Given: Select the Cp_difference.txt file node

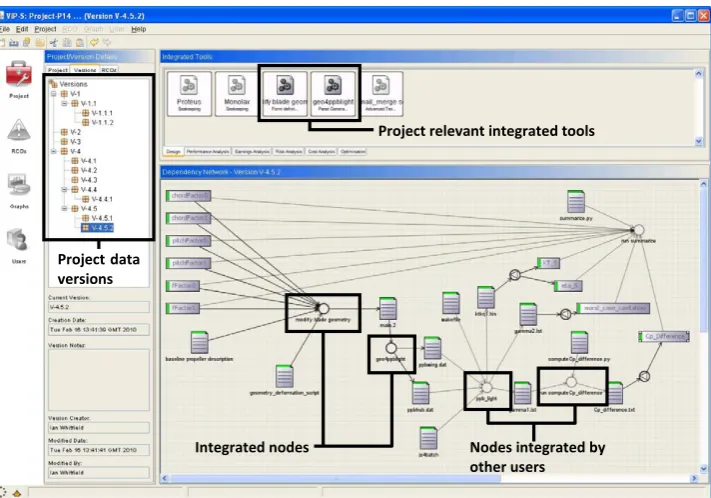Looking at the screenshot, I should [614, 393].
